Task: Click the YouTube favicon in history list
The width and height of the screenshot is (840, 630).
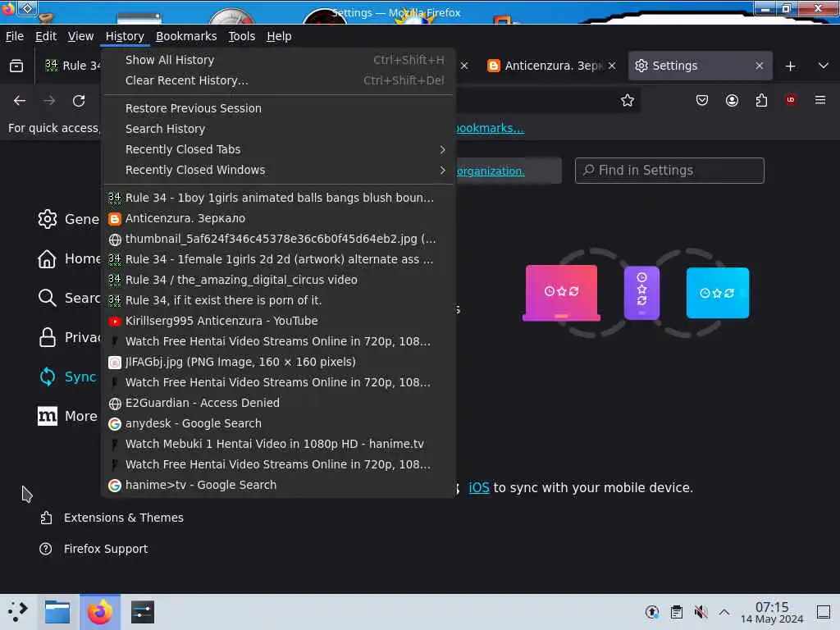Action: pos(115,322)
